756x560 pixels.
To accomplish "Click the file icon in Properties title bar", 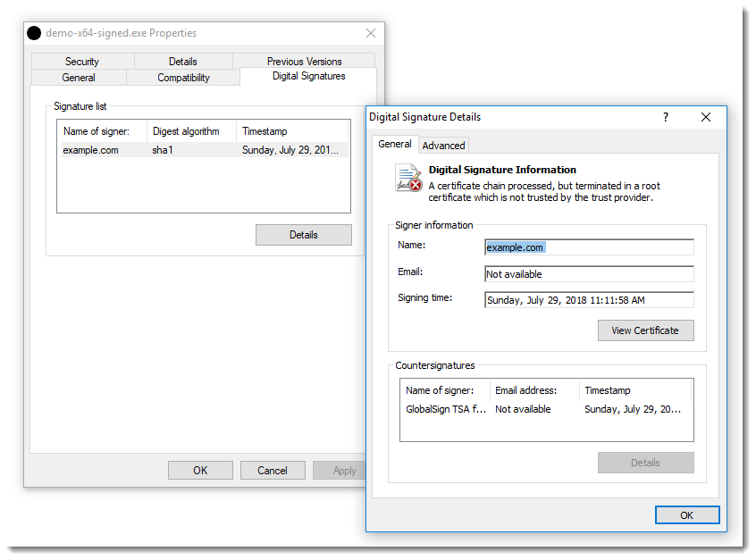I will click(34, 33).
